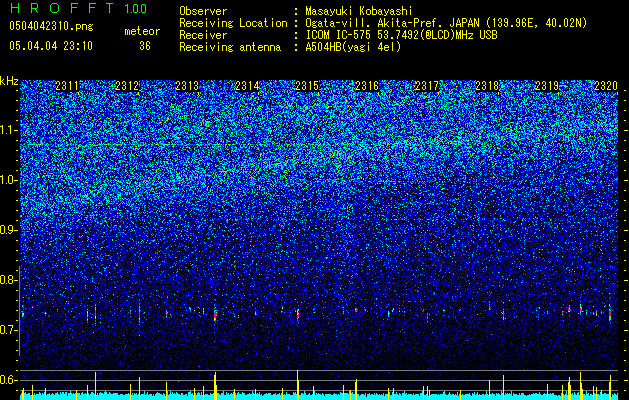Click the 2314 time marker
Image resolution: width=629 pixels, height=400 pixels.
247,86
